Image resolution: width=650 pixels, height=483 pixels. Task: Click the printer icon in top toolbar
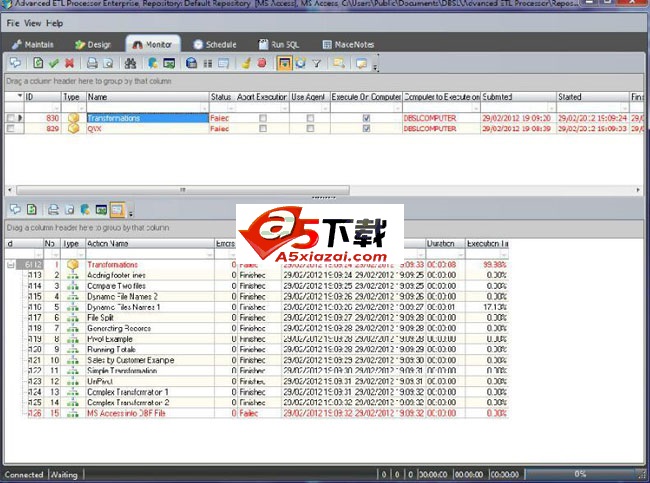coord(92,63)
